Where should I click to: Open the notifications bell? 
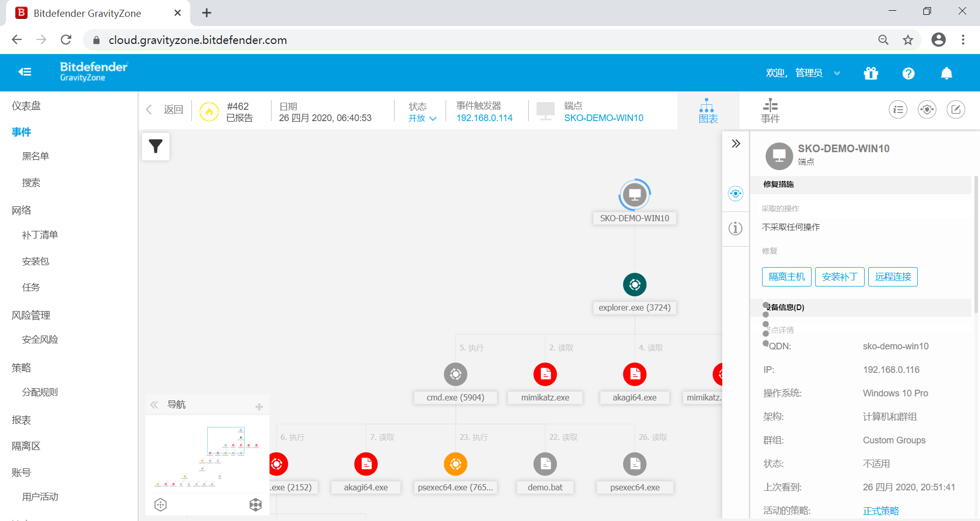pos(946,74)
